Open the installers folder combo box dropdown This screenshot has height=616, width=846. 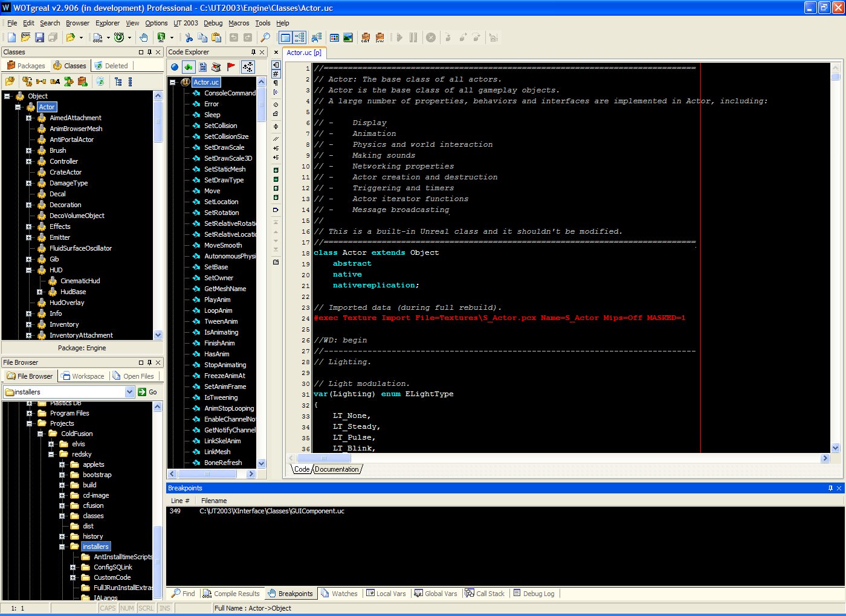(x=129, y=392)
